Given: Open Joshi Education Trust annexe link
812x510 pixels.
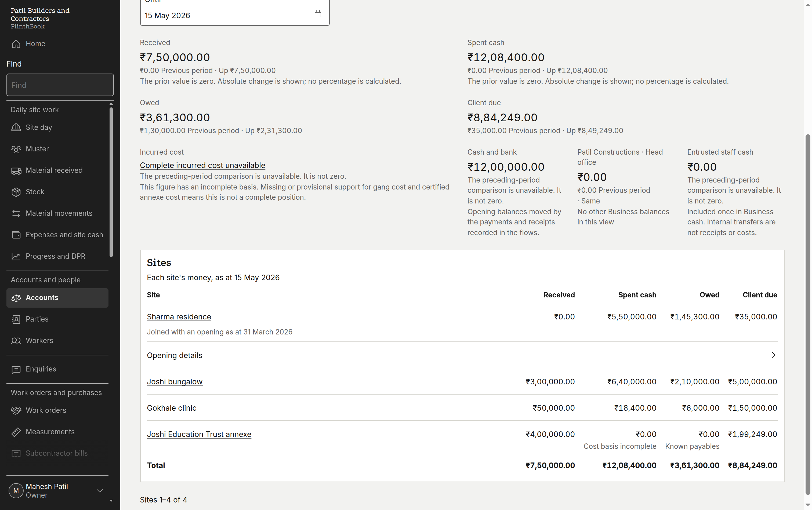Looking at the screenshot, I should pyautogui.click(x=199, y=435).
